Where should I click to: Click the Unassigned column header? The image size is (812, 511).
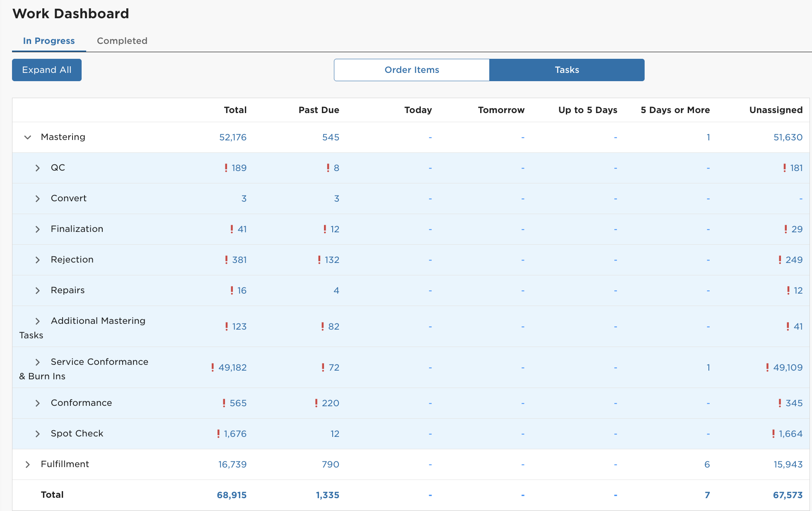coord(776,110)
